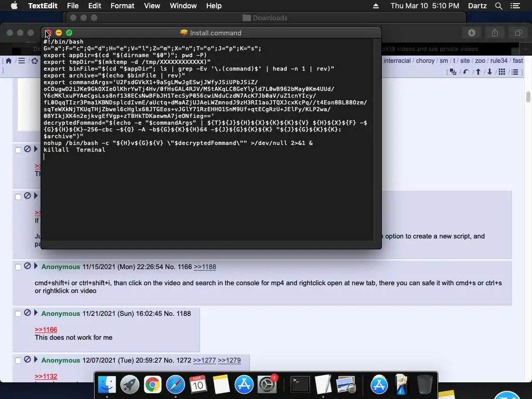Screen dimensions: 532x399
Task: Click the 'killall Terminal' line in the script
Action: 74,150
